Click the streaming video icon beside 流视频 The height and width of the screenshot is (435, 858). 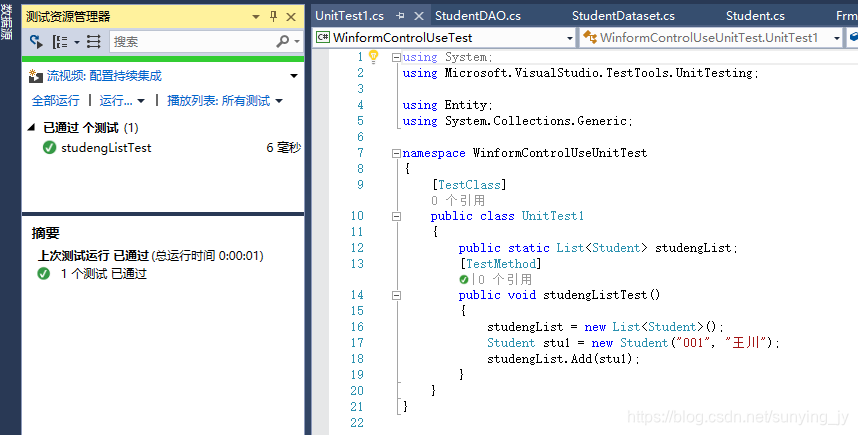[36, 76]
